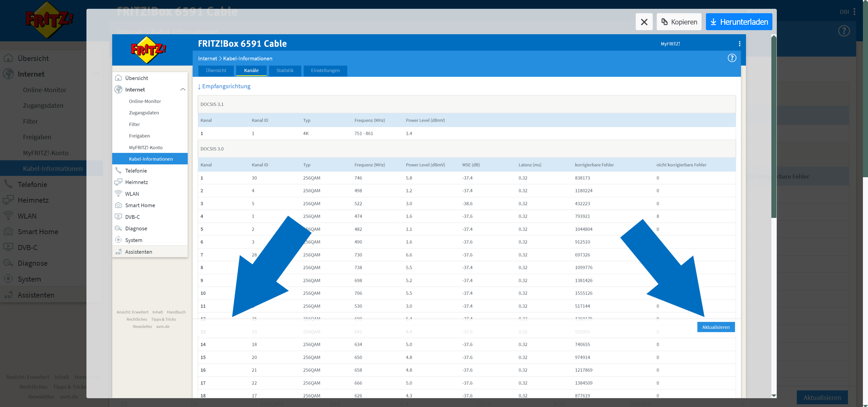Click the WLAN wifi icon

[x=118, y=194]
